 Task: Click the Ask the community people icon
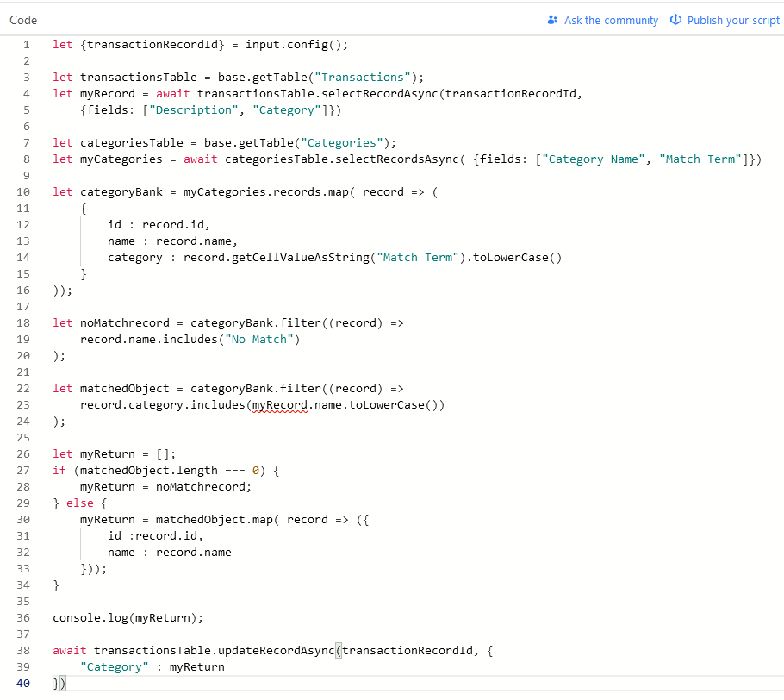[552, 20]
